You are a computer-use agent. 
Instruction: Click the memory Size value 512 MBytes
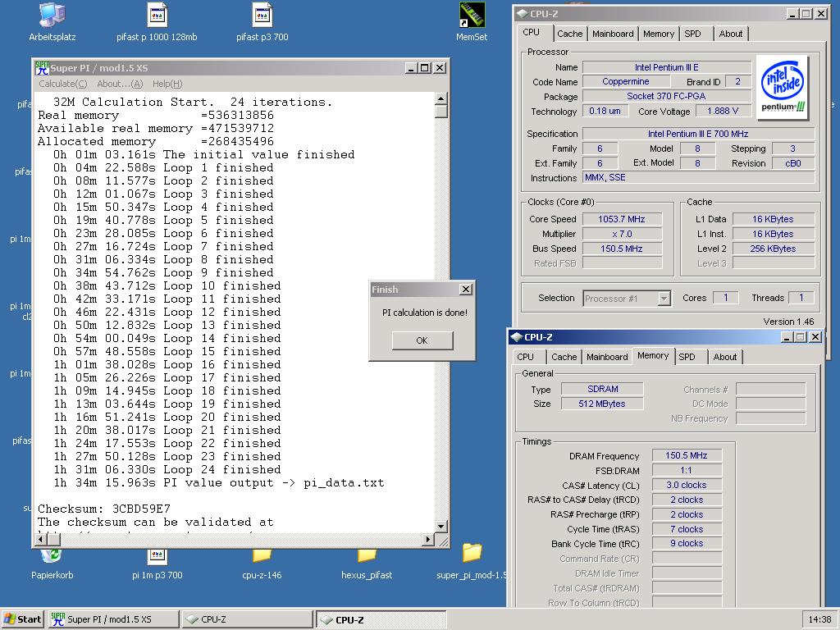pyautogui.click(x=602, y=404)
